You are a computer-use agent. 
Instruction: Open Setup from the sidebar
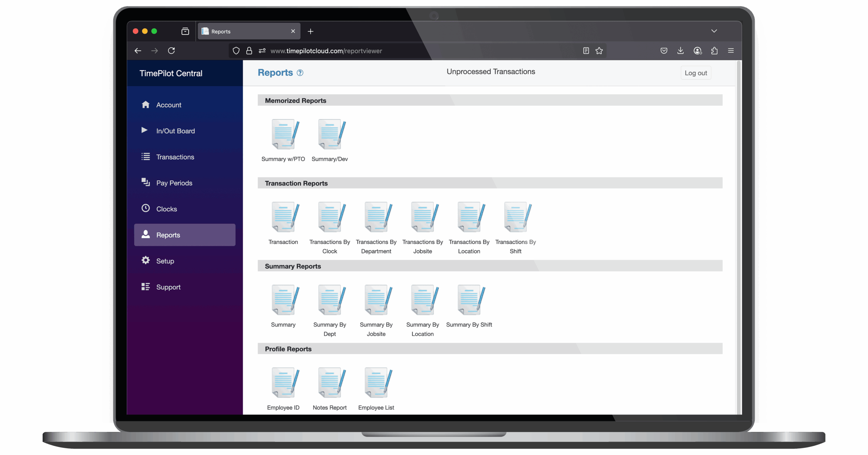(x=165, y=261)
